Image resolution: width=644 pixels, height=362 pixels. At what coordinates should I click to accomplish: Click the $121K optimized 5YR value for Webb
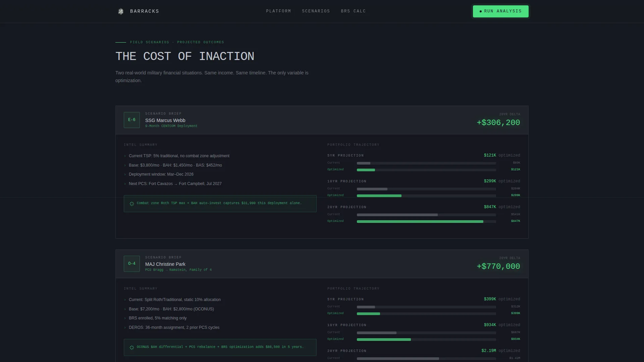490,155
